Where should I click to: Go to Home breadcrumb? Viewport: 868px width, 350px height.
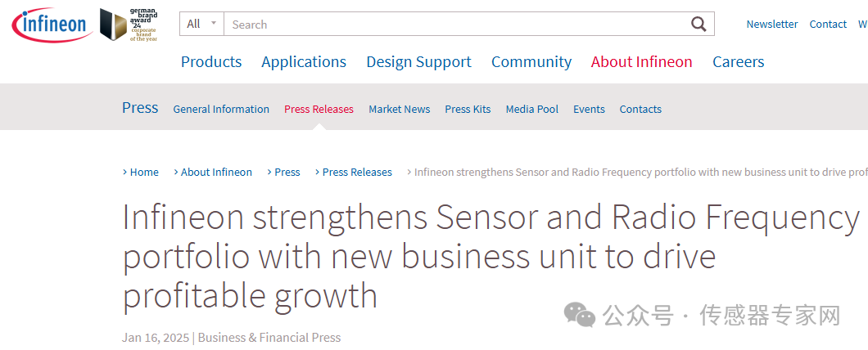click(144, 173)
